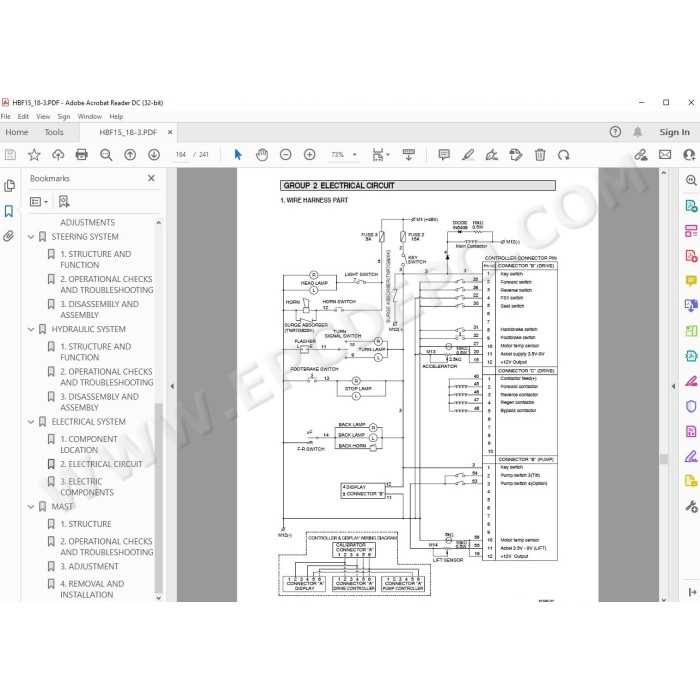Viewport: 700px width, 700px height.
Task: Collapse the ELECTRICAL SYSTEM bookmark
Action: coord(31,421)
